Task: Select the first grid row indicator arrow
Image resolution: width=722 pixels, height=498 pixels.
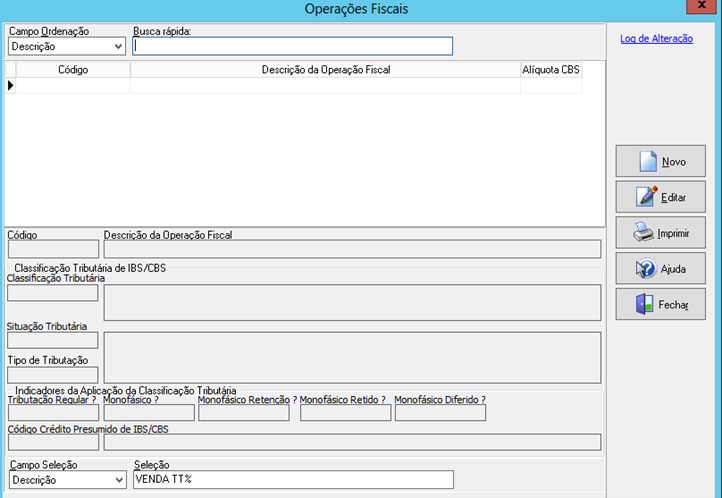Action: (x=11, y=86)
